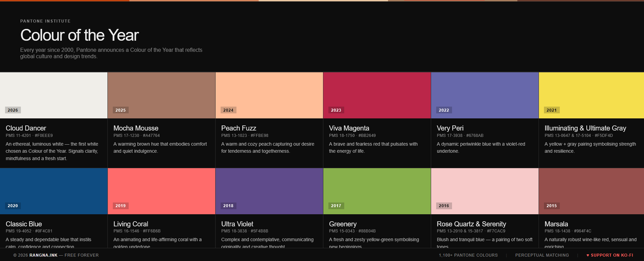Viewport: 644px width, 261px height.
Task: Click Support on Ko-fi link
Action: 610,255
